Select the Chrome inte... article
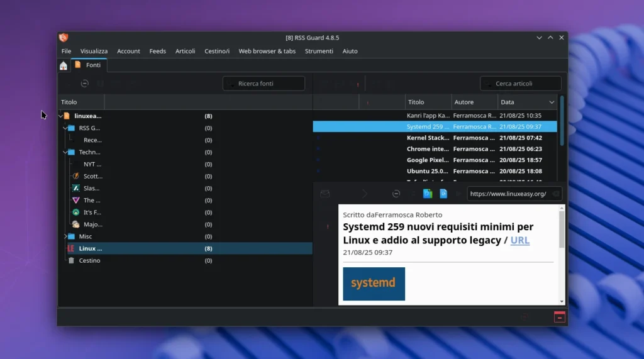 pyautogui.click(x=435, y=149)
